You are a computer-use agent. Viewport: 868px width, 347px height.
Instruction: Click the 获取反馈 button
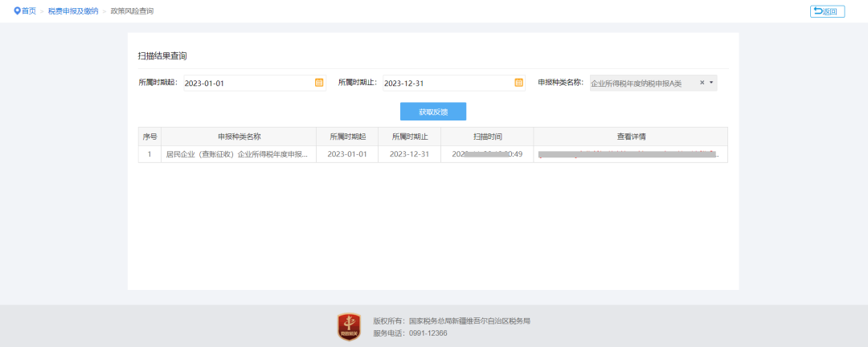[x=433, y=112]
